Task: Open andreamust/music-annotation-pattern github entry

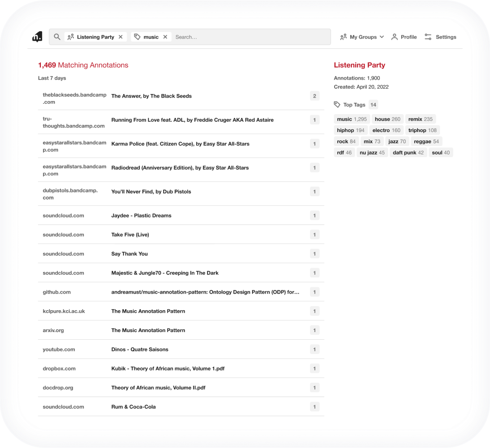Action: coord(205,292)
